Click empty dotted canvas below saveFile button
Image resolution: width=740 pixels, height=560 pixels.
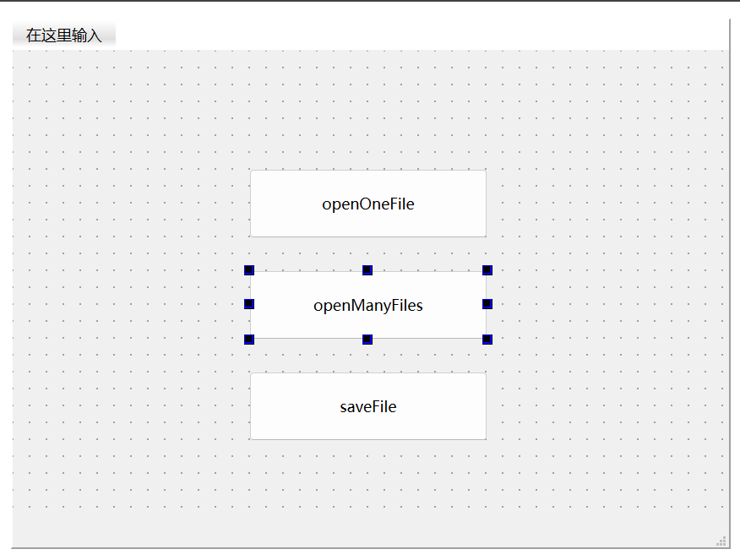[368, 490]
